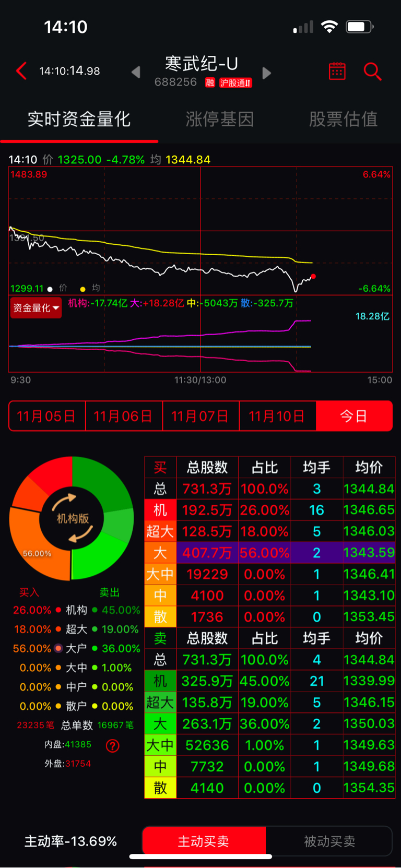Tap the 买 header cell
Viewport: 401px width, 868px height.
[160, 468]
